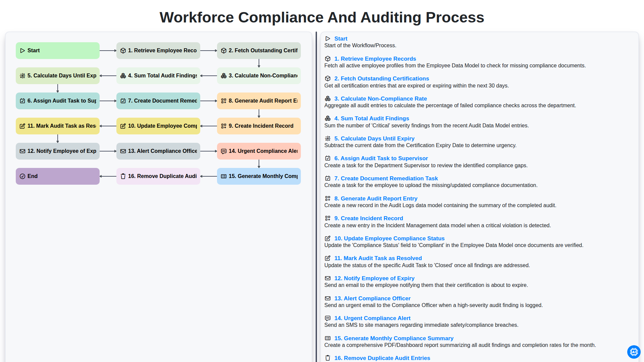The image size is (644, 362).
Task: Click aggregate icon in Sum Total Audit Findings node
Action: [x=123, y=76]
